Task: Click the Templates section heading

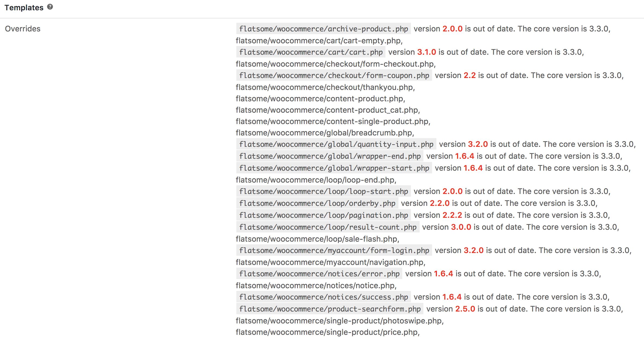Action: [x=24, y=8]
